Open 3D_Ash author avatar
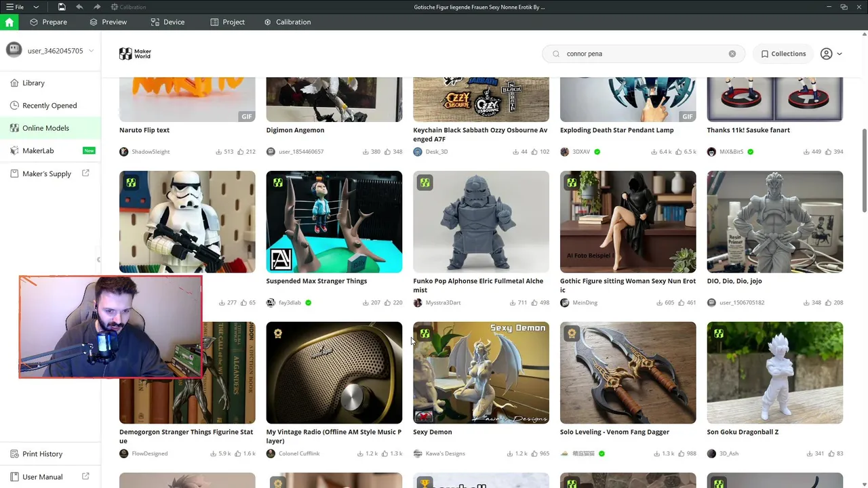Viewport: 868px width, 488px height. pyautogui.click(x=711, y=453)
